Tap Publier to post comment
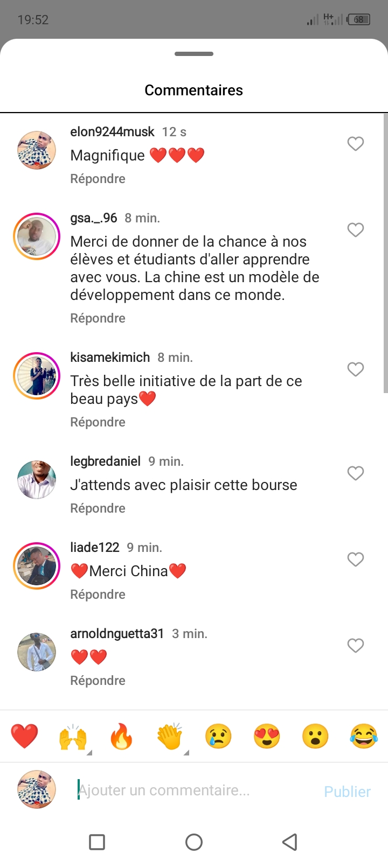 coord(347,792)
